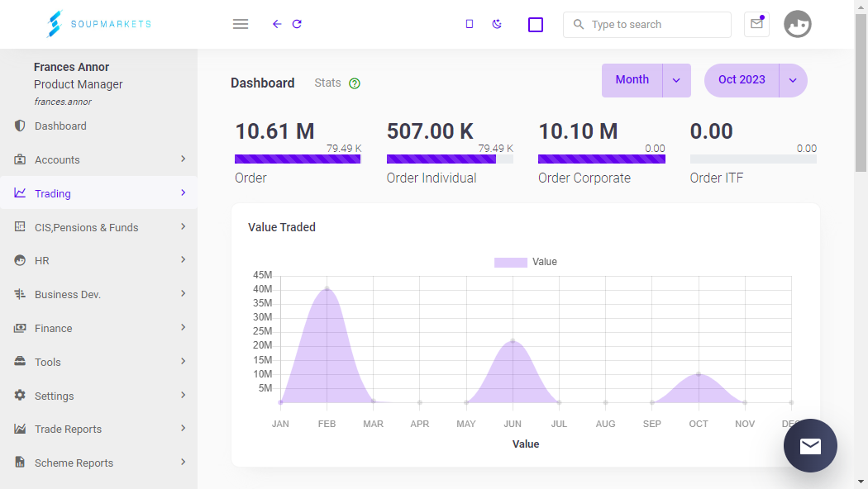Open CIS,Pensions & Funds menu

tap(98, 227)
